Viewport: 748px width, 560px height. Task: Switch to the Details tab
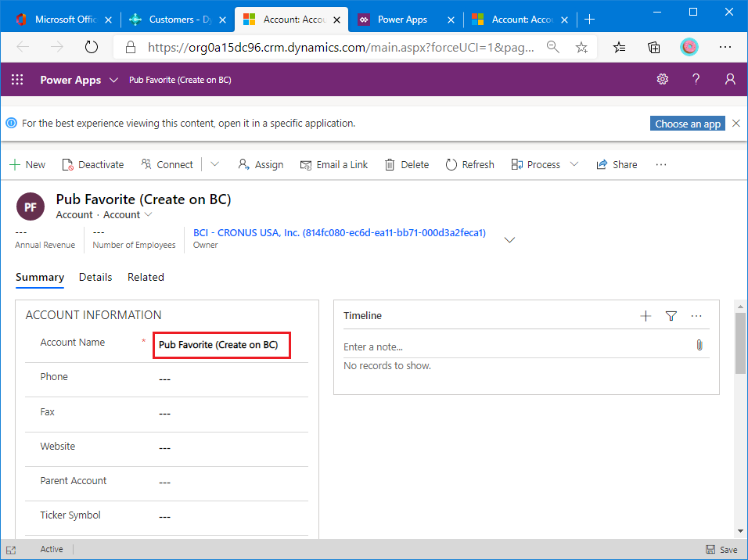point(95,277)
